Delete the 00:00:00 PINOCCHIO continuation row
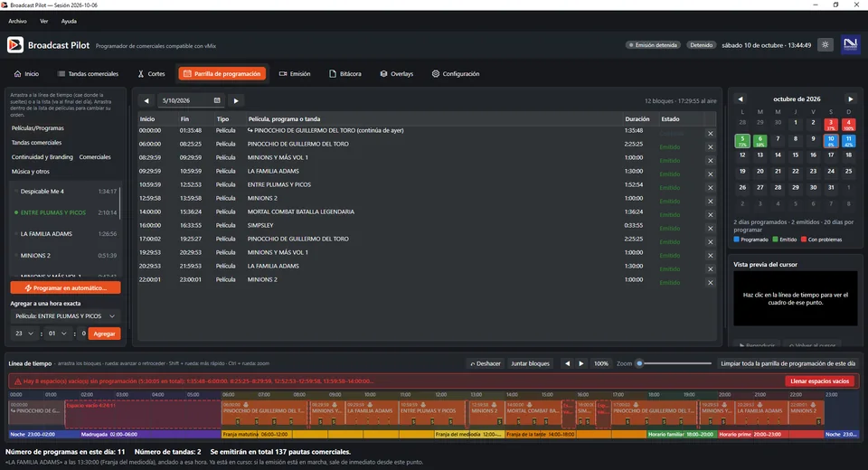This screenshot has height=470, width=868. click(x=711, y=134)
